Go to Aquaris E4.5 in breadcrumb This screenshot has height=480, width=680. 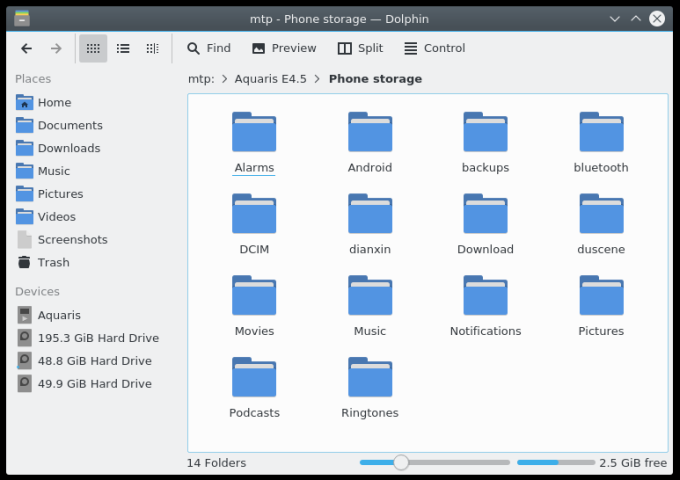pos(271,79)
